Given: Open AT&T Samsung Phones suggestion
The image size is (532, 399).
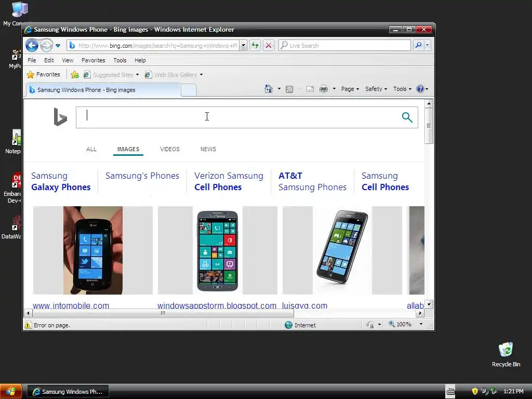Looking at the screenshot, I should pyautogui.click(x=312, y=181).
